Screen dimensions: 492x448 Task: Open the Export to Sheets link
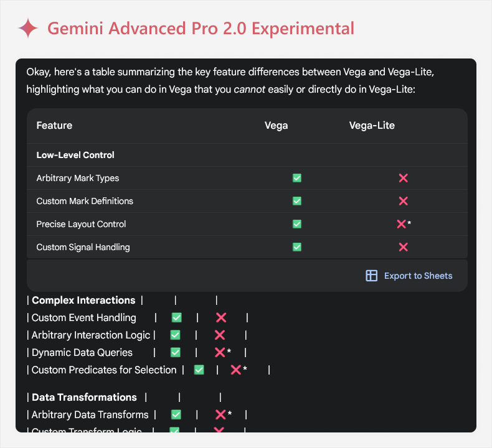(x=419, y=276)
